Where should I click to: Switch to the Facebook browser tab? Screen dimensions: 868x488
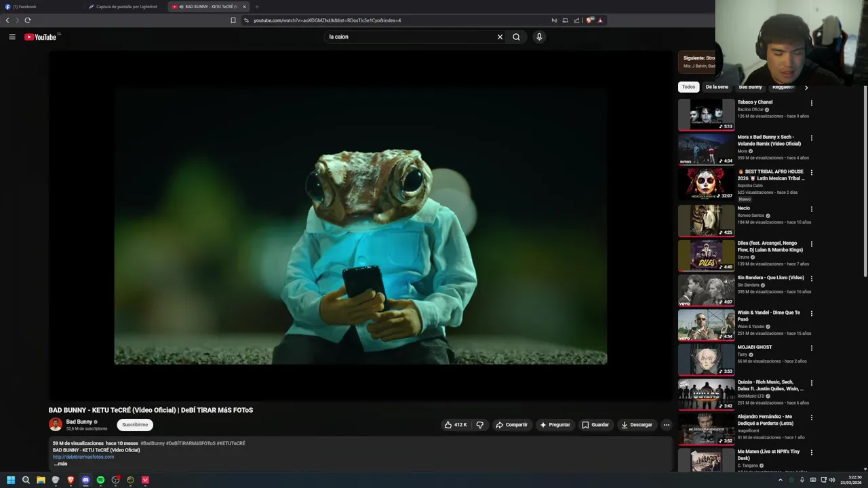point(42,7)
